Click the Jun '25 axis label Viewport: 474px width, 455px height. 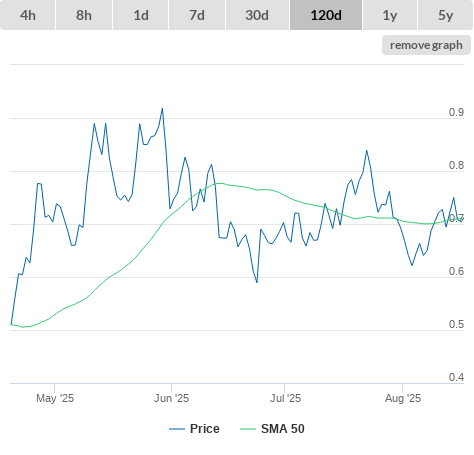[x=171, y=398]
